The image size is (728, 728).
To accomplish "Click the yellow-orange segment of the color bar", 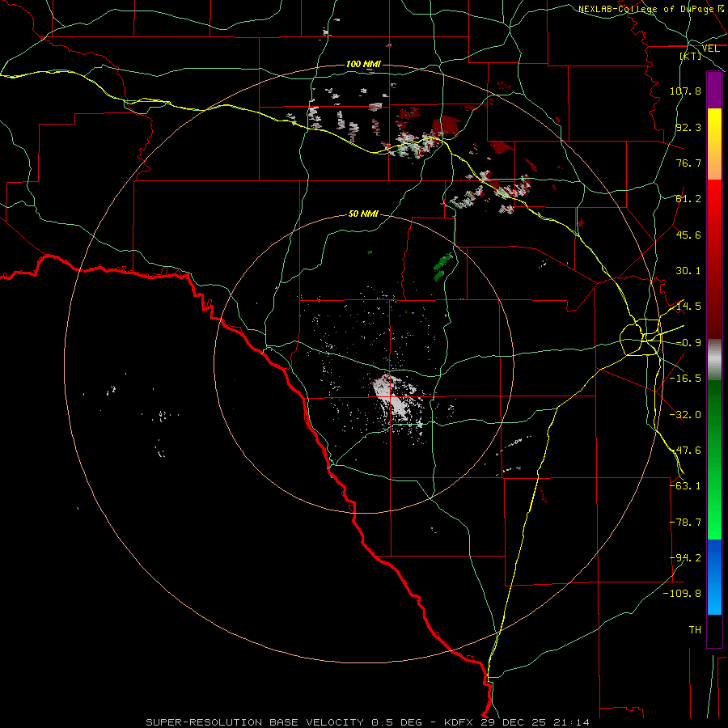I will (714, 144).
